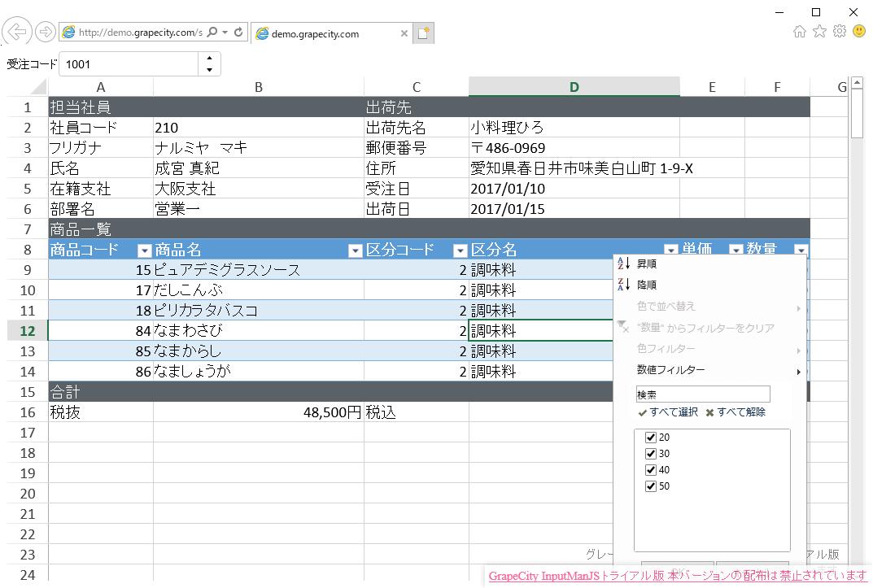Click the 受注コード input field showing 1001
This screenshot has height=588, width=873.
pyautogui.click(x=129, y=64)
